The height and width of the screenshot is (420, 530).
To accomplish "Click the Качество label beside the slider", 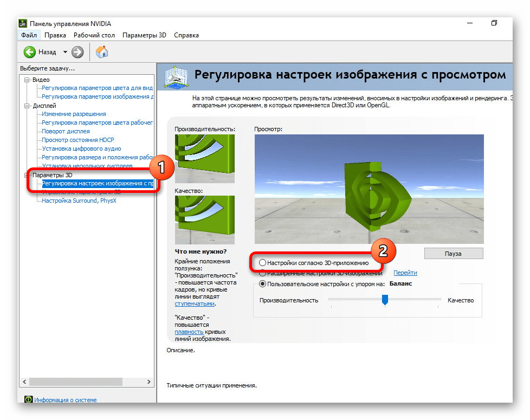I will (x=461, y=300).
